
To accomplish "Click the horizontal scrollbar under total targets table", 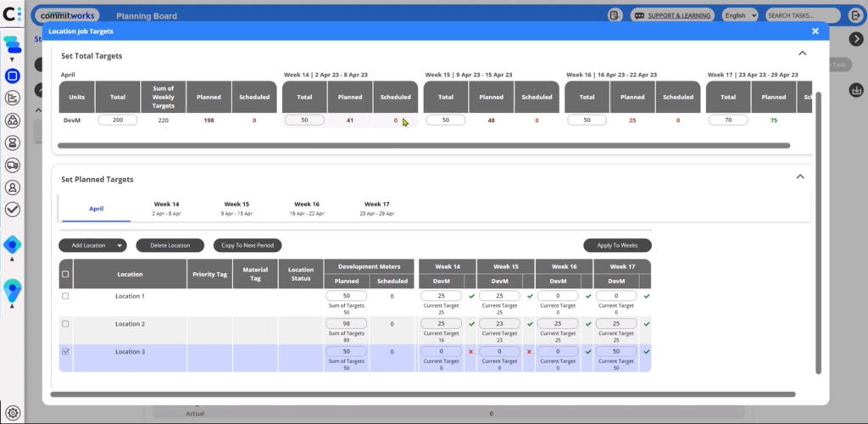I will pyautogui.click(x=424, y=146).
